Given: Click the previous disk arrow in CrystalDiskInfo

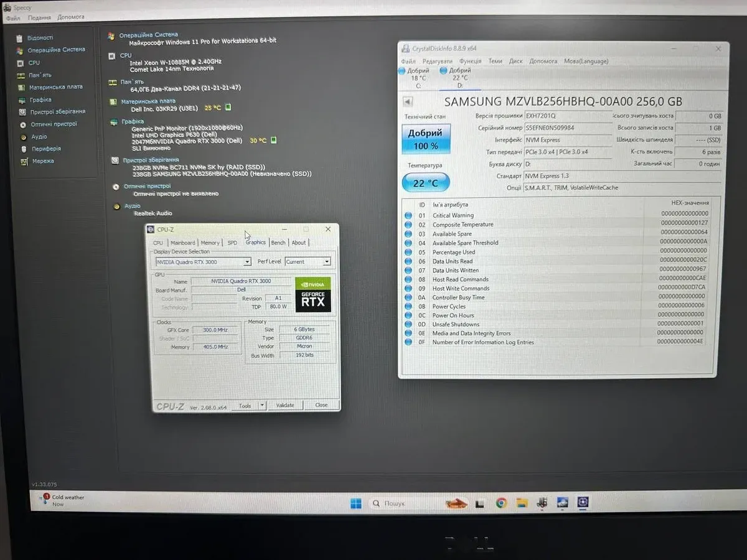Looking at the screenshot, I should 408,102.
